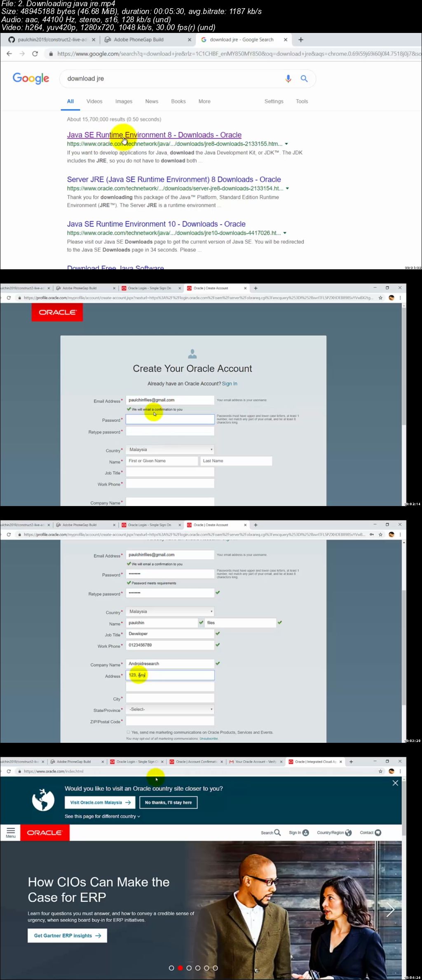Click the back arrow in the Google search browser

click(x=9, y=54)
